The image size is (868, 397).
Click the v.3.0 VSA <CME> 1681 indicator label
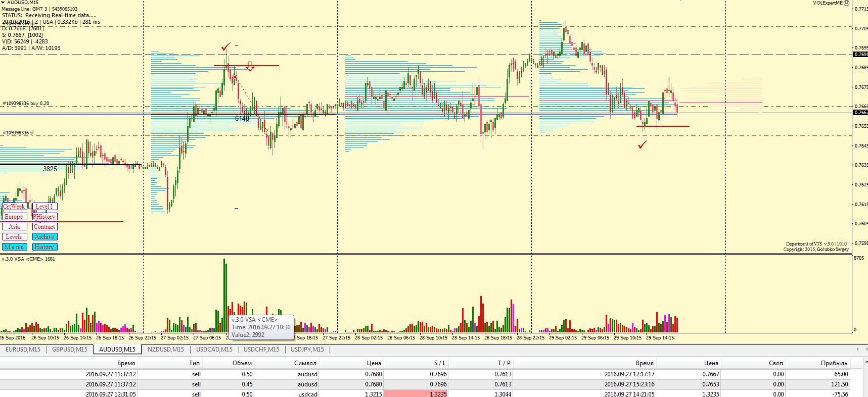tap(28, 259)
